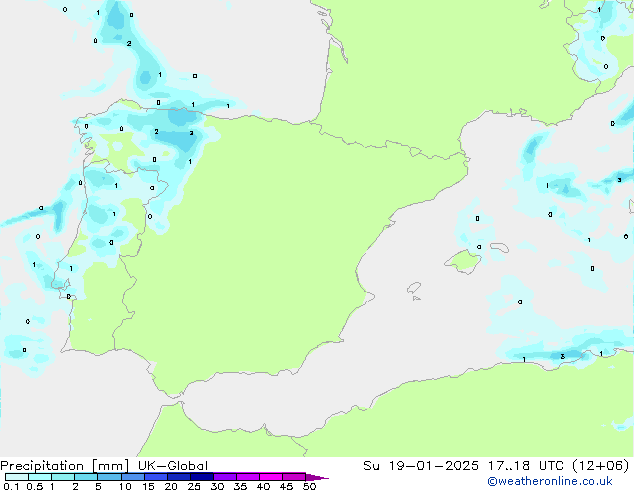Image resolution: width=634 pixels, height=490 pixels.
Task: Click the 0.1–0.5 mm legend color box
Action: (x=17, y=477)
